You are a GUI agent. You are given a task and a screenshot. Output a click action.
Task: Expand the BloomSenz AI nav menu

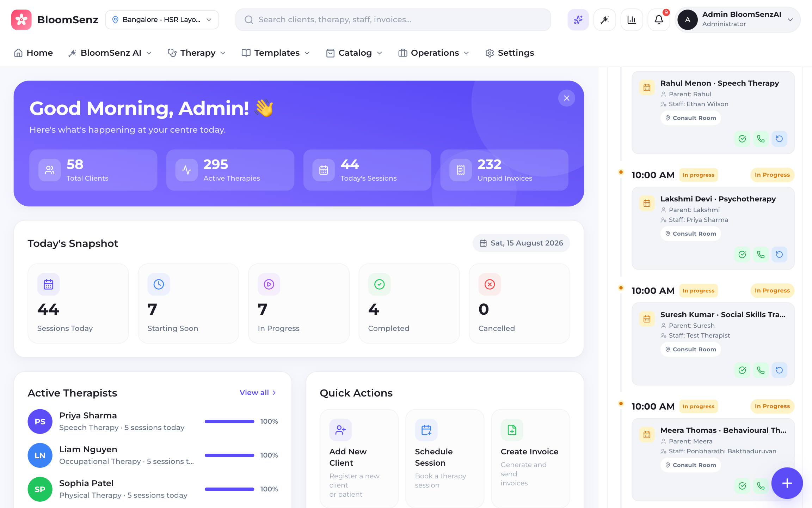[110, 53]
